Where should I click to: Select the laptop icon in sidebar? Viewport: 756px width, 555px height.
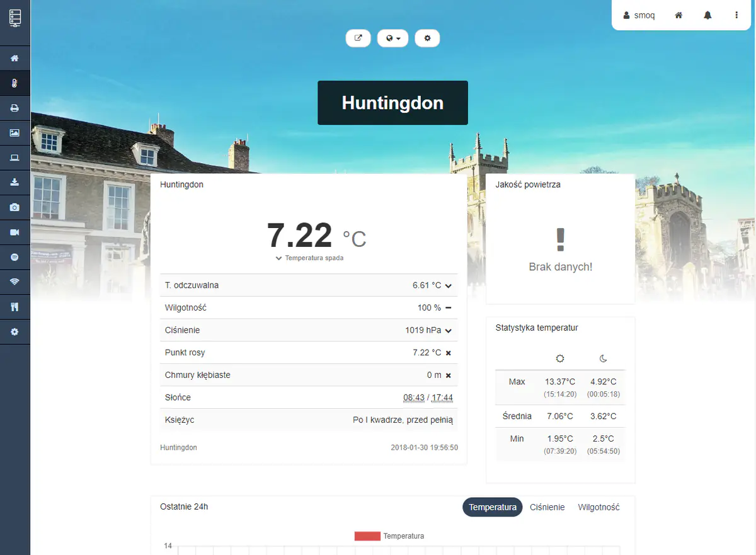(x=14, y=157)
